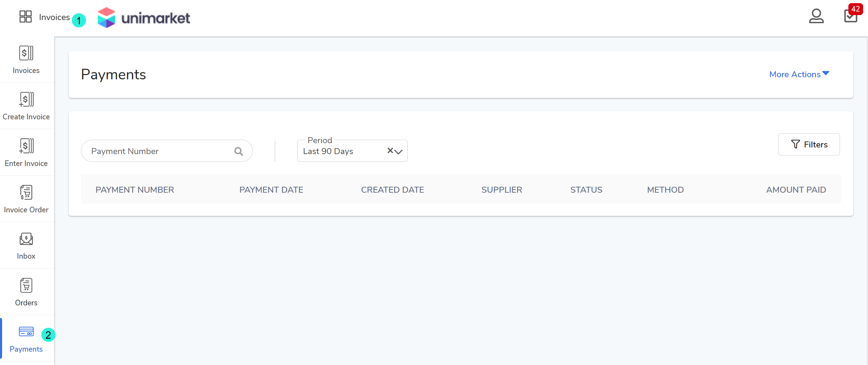Expand the More Actions dropdown
Viewport: 868px width, 365px height.
(x=799, y=74)
